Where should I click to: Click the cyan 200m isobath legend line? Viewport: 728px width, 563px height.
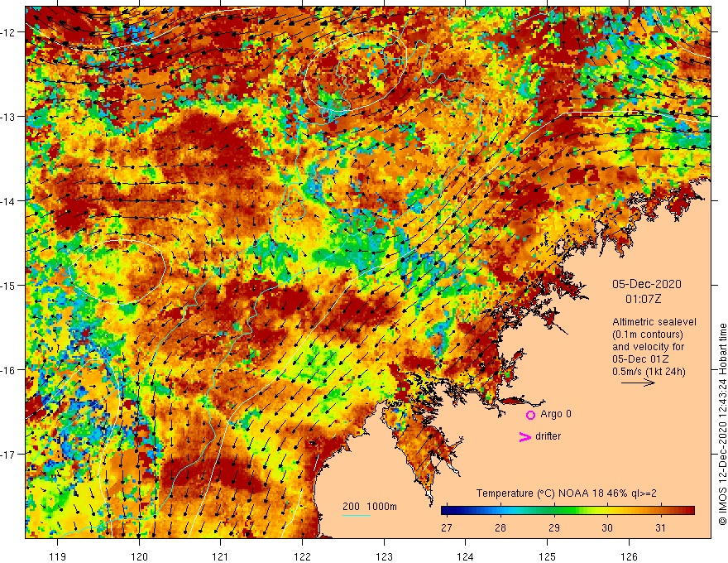pos(357,515)
